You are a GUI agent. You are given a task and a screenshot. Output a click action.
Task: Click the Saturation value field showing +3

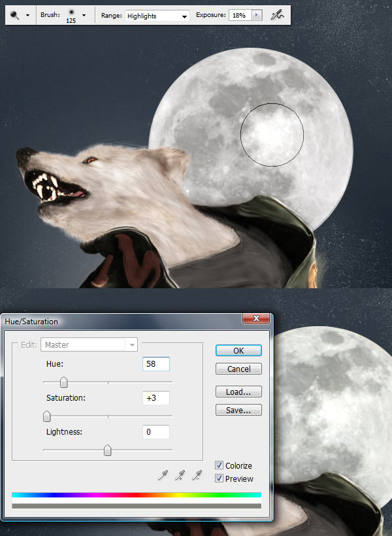[x=156, y=398]
